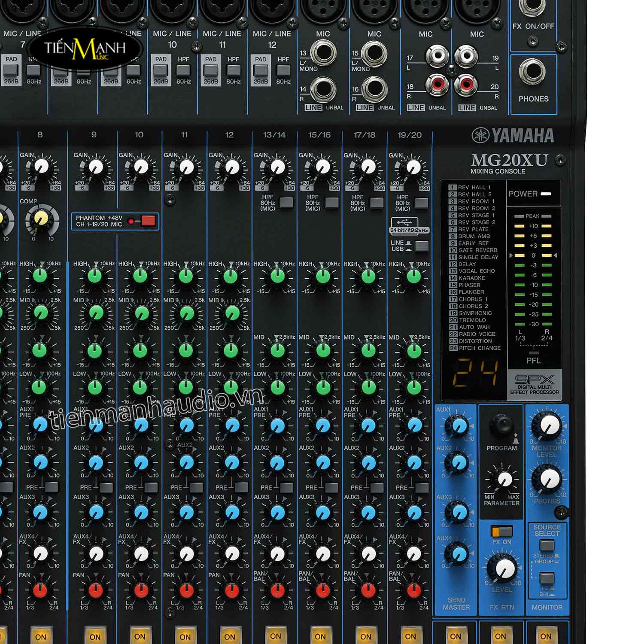Toggle the FX ON switch in FX RTN
Image resolution: width=644 pixels, height=644 pixels.
pyautogui.click(x=502, y=532)
